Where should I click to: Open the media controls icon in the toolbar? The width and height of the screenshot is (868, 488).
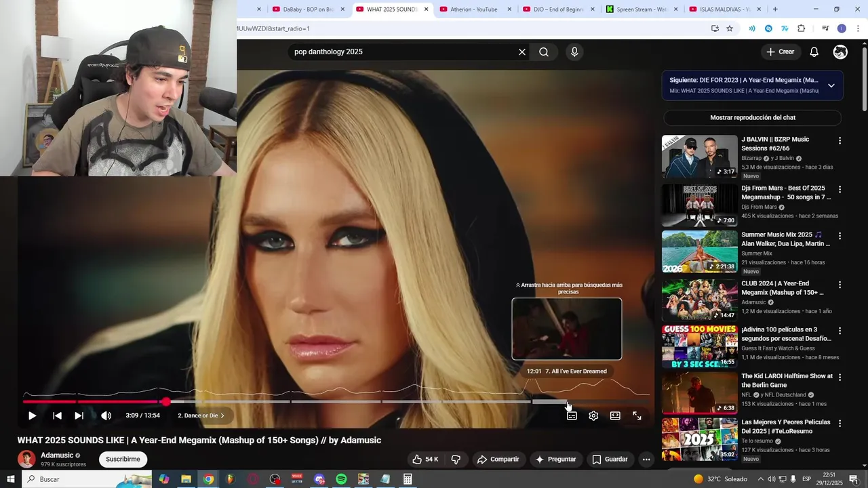pos(825,28)
